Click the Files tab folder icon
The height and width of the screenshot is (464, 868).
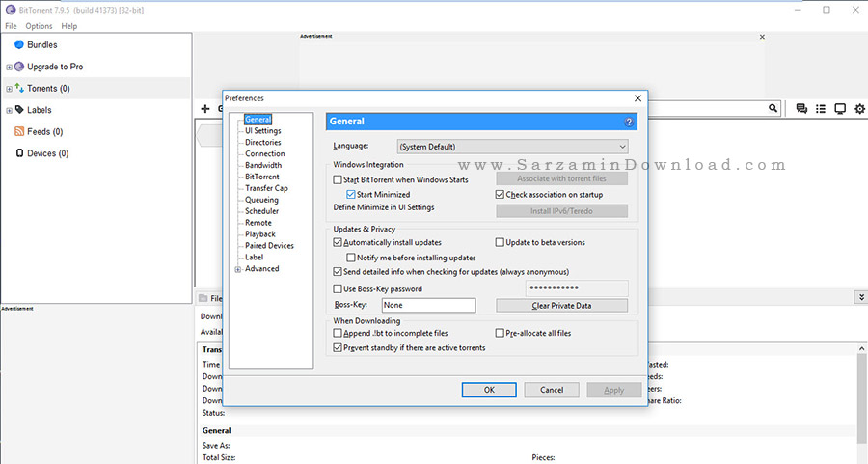pos(203,298)
